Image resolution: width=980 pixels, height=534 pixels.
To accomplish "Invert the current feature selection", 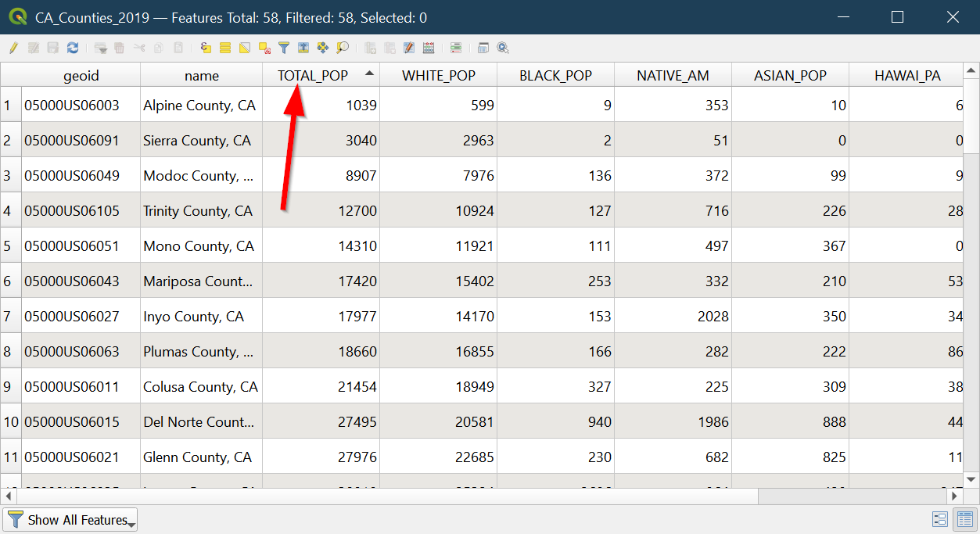I will tap(245, 48).
